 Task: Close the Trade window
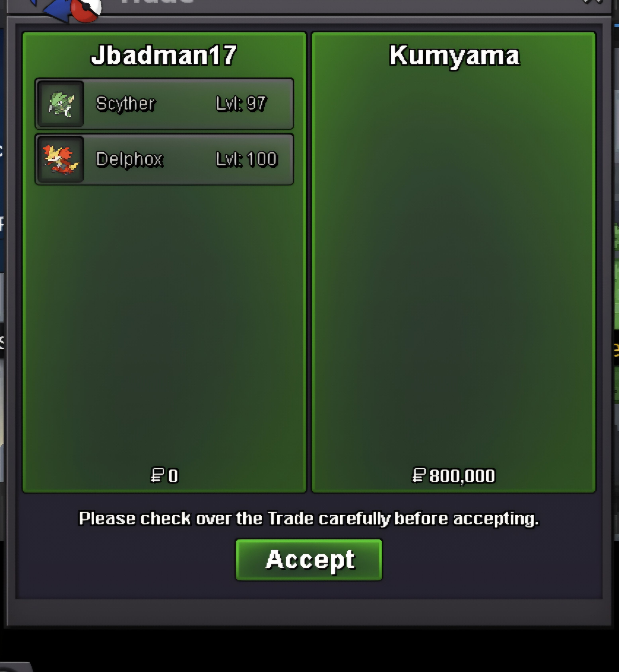click(595, 2)
